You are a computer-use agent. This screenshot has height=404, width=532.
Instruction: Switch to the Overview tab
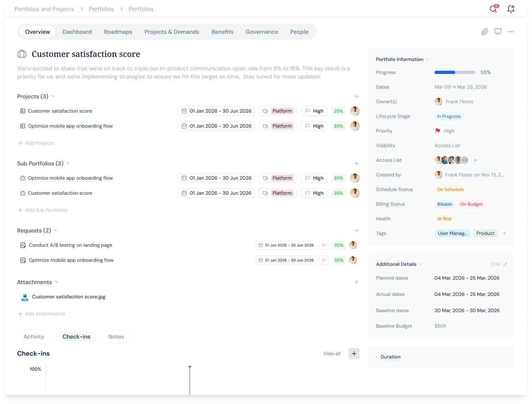pyautogui.click(x=38, y=32)
